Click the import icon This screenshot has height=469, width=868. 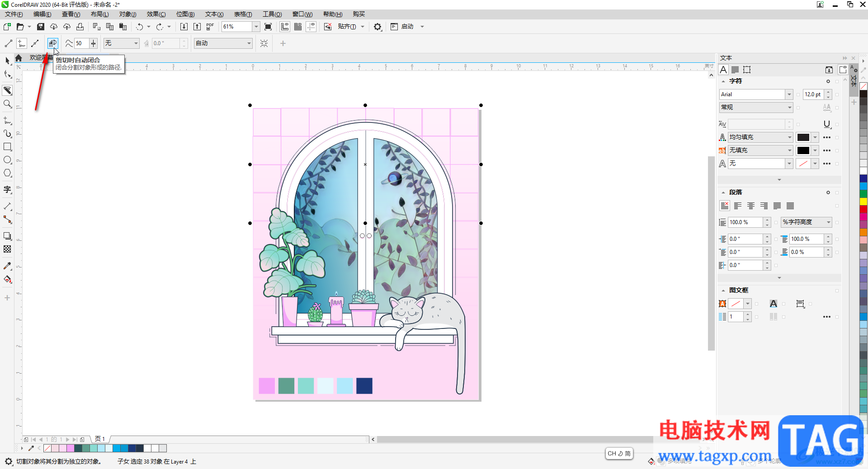184,27
